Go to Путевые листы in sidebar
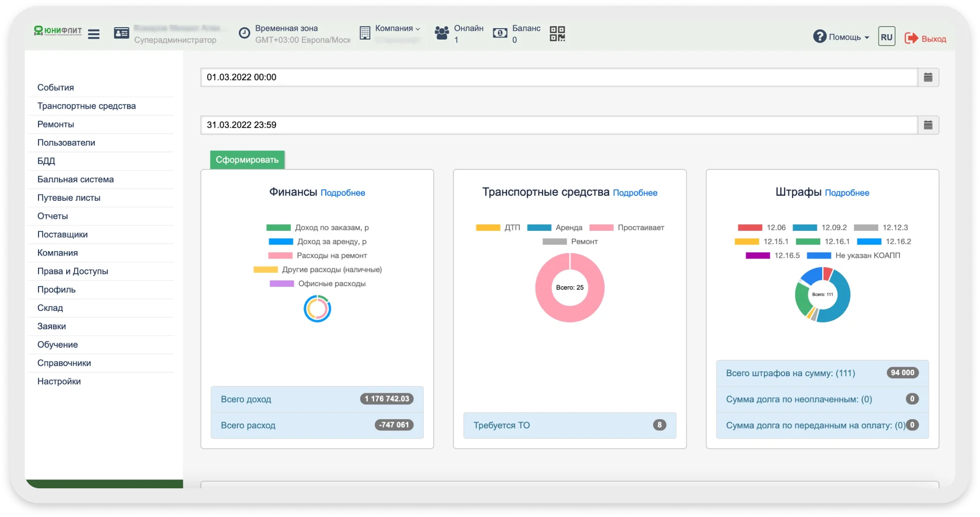 coord(69,198)
